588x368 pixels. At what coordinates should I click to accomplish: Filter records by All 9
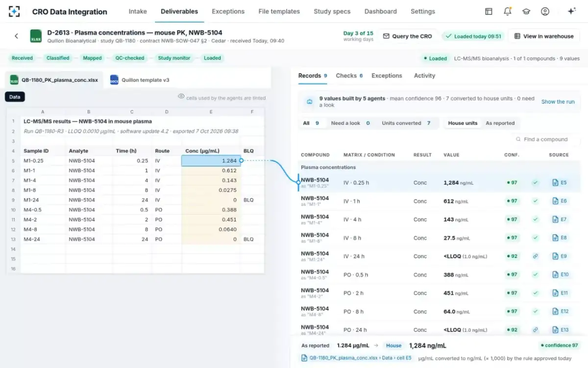[311, 123]
